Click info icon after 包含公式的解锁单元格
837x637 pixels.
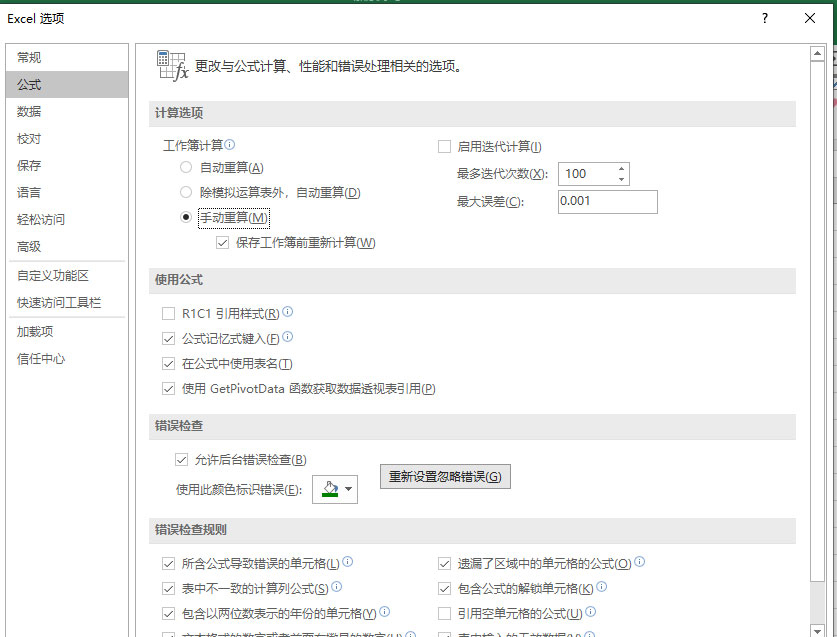[x=602, y=586]
